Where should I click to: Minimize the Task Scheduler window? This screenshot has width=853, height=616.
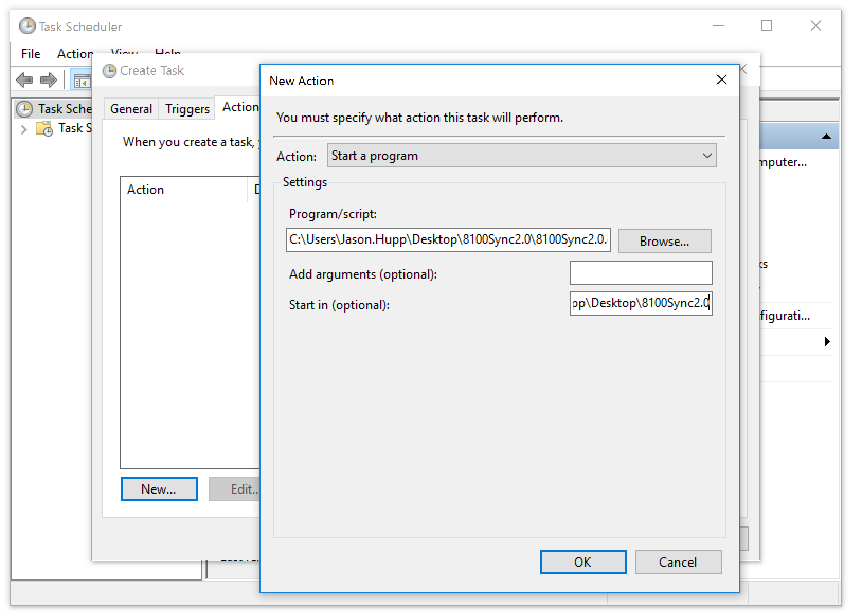pyautogui.click(x=719, y=25)
